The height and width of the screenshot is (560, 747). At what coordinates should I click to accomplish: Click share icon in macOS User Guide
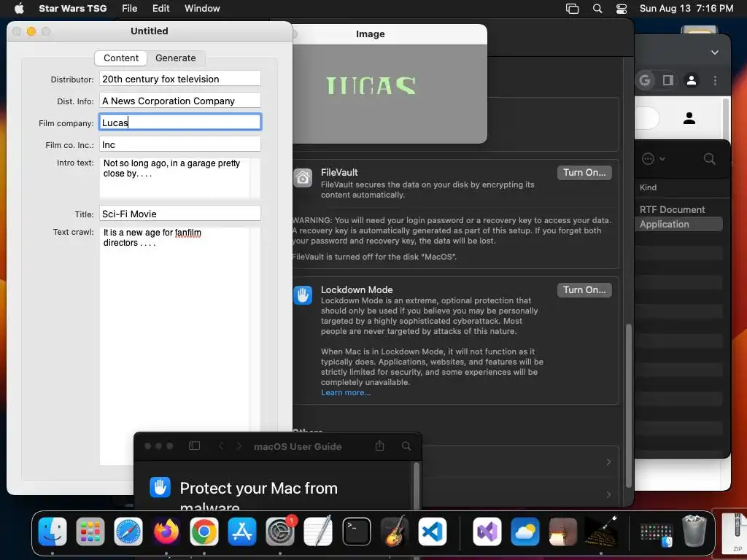379,446
